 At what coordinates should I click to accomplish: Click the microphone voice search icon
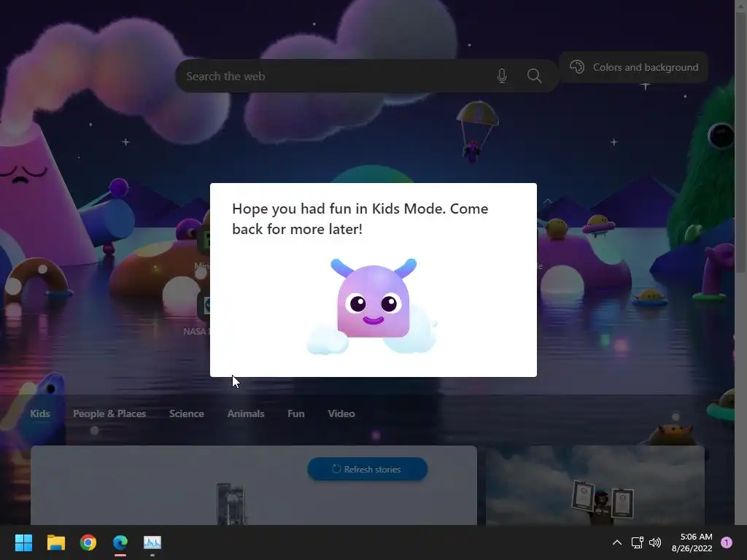[502, 76]
